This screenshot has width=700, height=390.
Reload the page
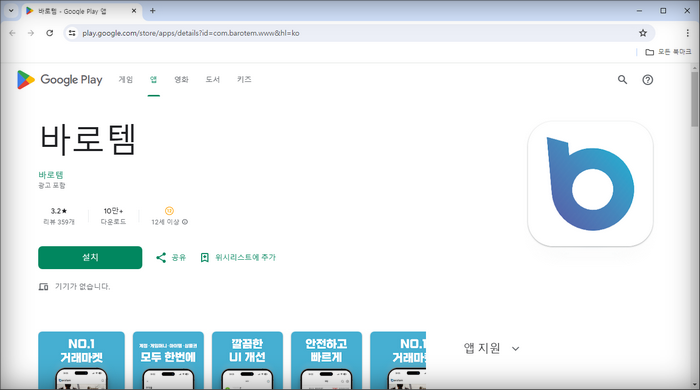coord(50,33)
